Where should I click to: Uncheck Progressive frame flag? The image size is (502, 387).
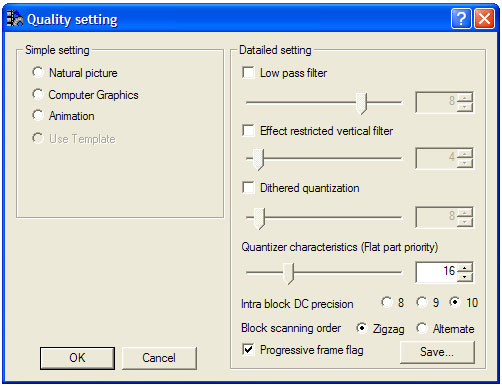point(248,349)
